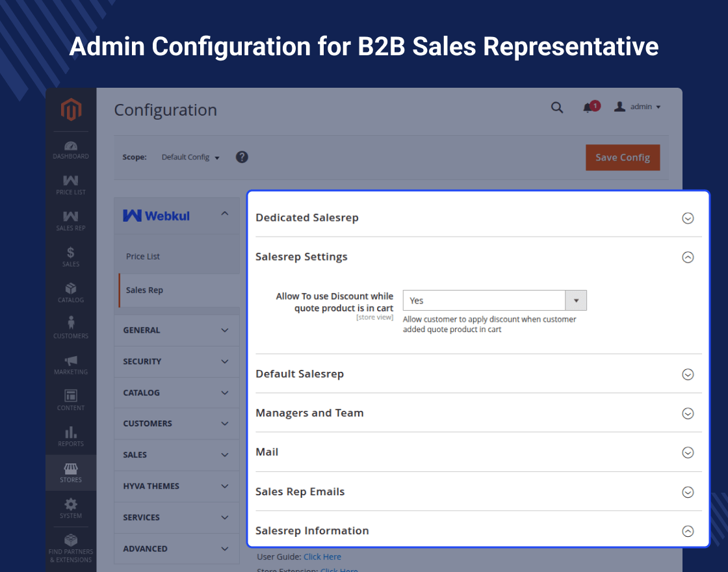
Task: Click the [store view] scope label
Action: (x=374, y=318)
